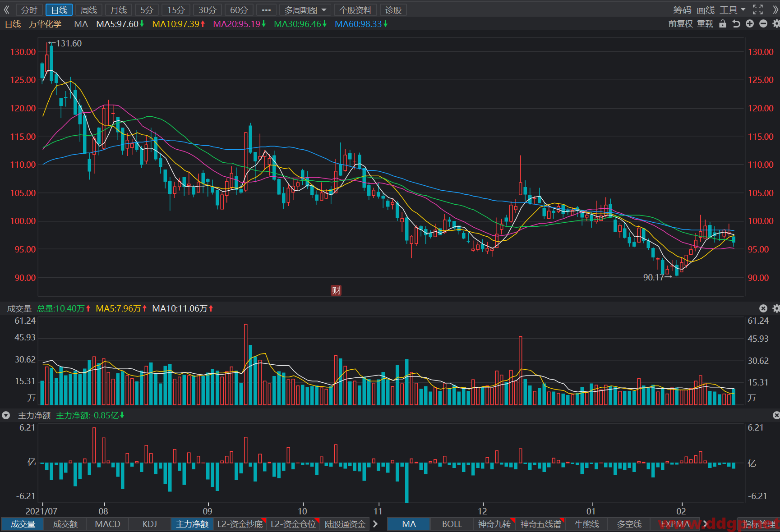Open 诊股 stock diagnosis

[x=393, y=10]
